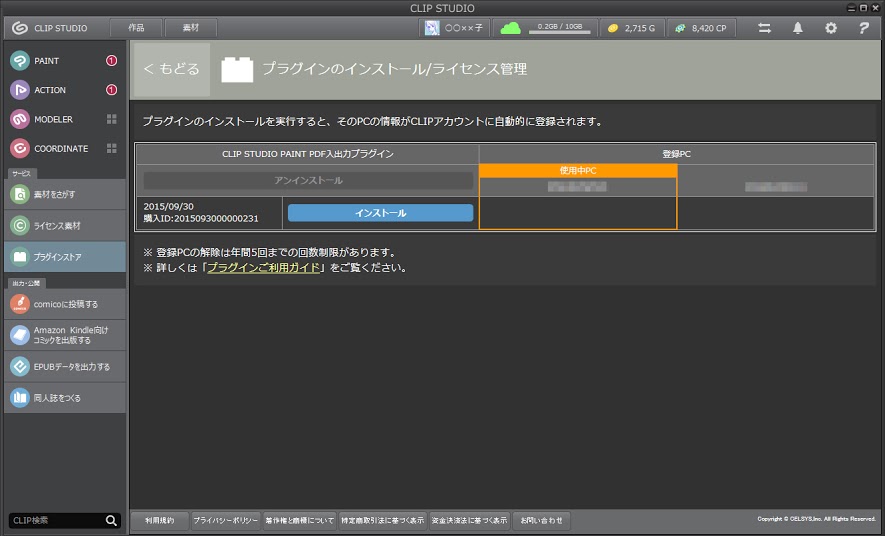Open お問い合わせ (contact) in the footer
885x536 pixels.
click(541, 520)
